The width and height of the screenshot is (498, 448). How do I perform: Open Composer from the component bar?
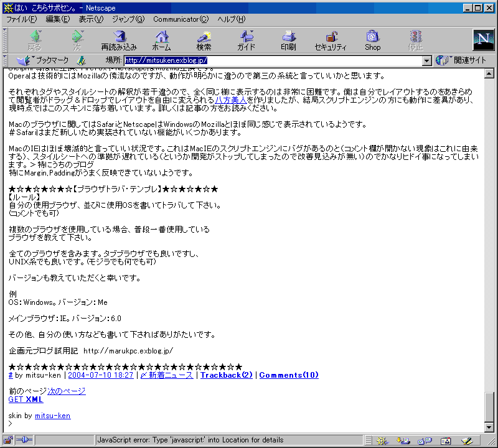coord(467,441)
